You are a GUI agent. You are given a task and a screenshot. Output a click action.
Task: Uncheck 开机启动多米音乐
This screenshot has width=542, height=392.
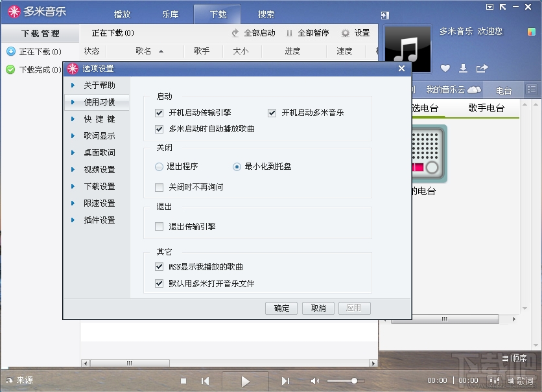272,113
